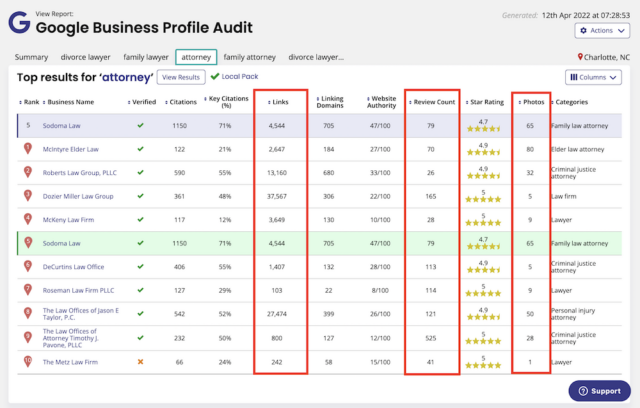The image size is (640, 408).
Task: Click the verified checkmark for Roberts Law Group
Action: point(140,172)
